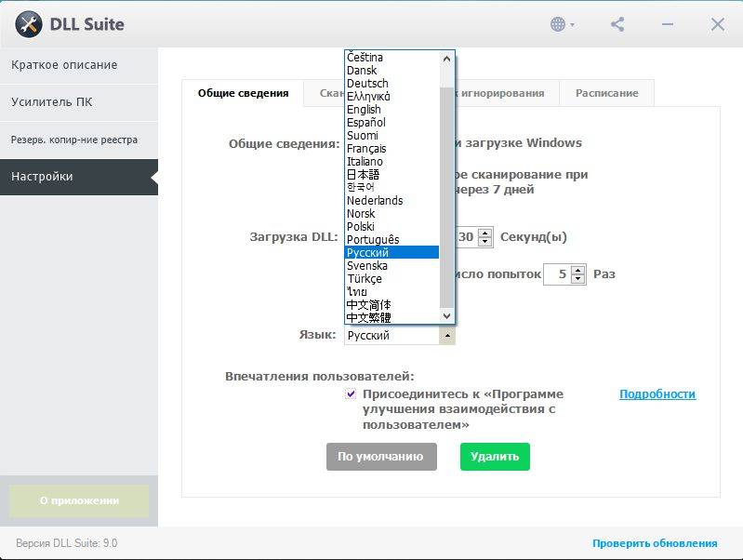The width and height of the screenshot is (743, 560).
Task: Click the О приложении button
Action: pyautogui.click(x=79, y=500)
